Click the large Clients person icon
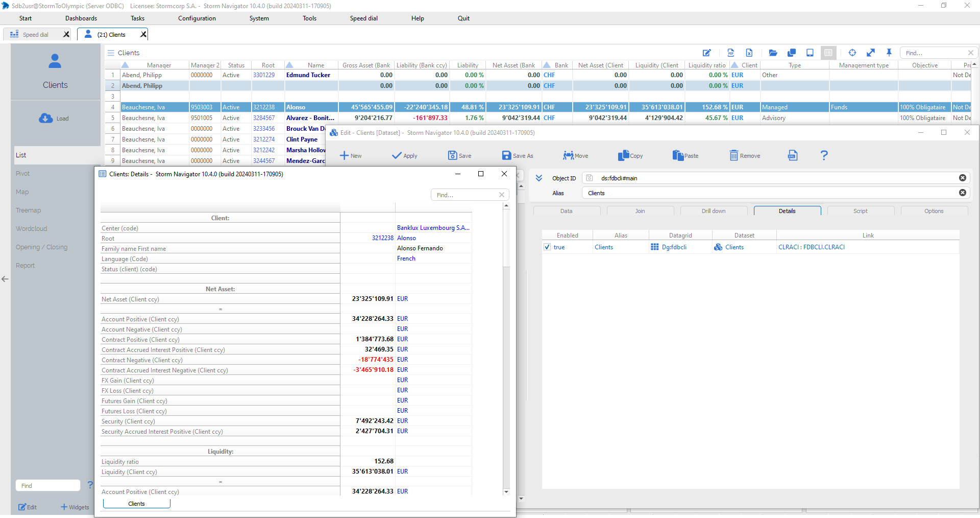 pyautogui.click(x=55, y=61)
